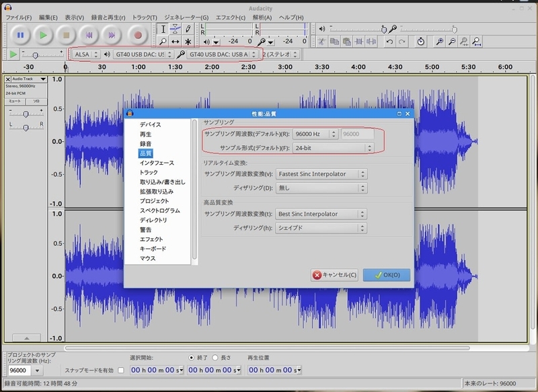
Task: Open the Fastest Sinc Interpolator dropdown
Action: tap(321, 174)
